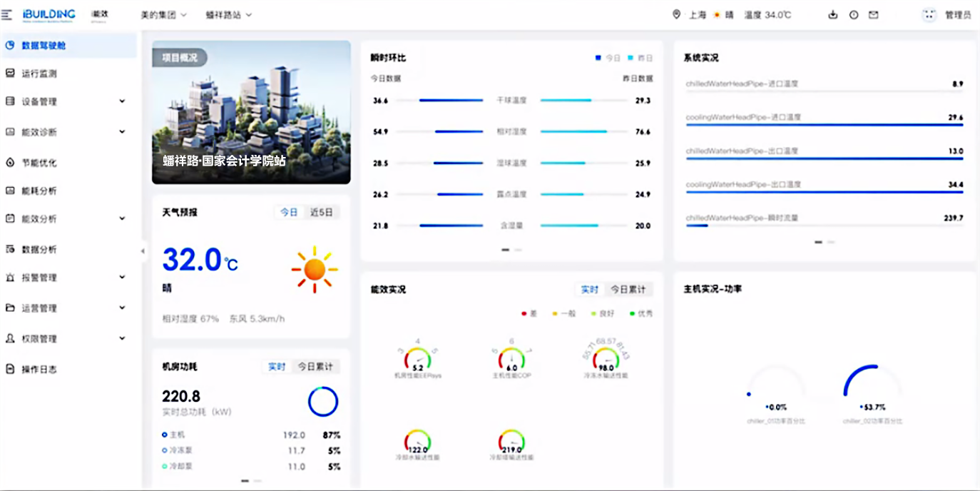Click the 操作日志 sidebar icon
The height and width of the screenshot is (491, 980).
pyautogui.click(x=10, y=369)
